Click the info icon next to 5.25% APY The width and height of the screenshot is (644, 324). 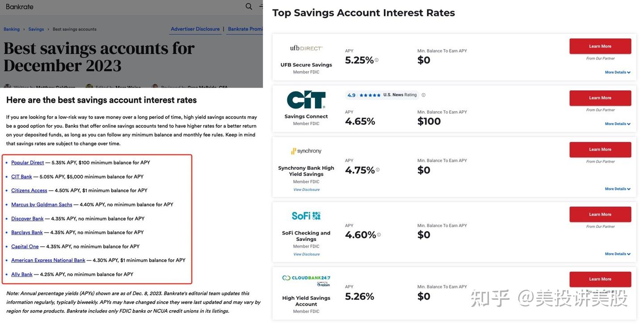(377, 60)
